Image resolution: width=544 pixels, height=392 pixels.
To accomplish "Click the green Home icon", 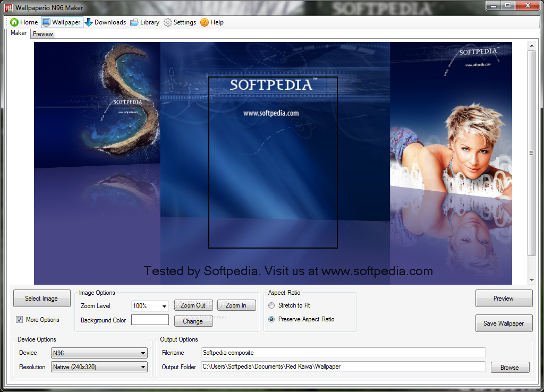I will [x=14, y=22].
